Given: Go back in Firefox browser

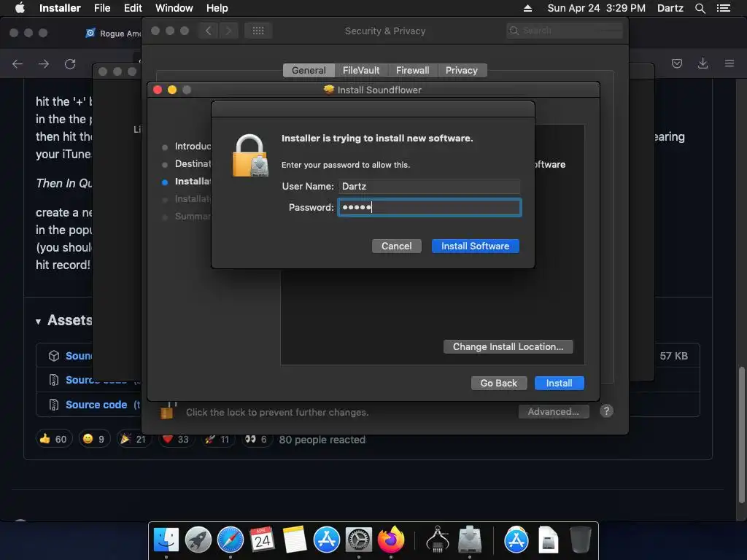Looking at the screenshot, I should 18,64.
